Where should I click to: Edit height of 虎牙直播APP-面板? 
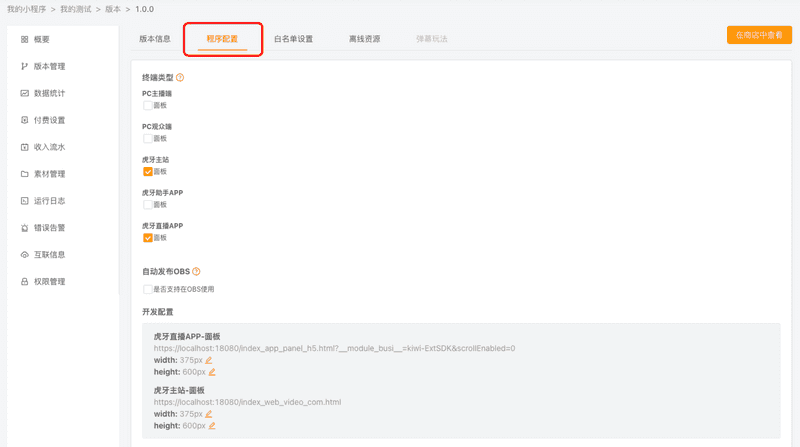(x=212, y=372)
